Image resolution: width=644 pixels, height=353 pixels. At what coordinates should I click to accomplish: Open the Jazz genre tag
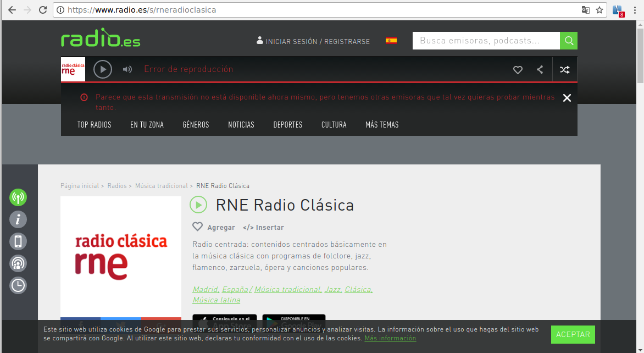333,290
